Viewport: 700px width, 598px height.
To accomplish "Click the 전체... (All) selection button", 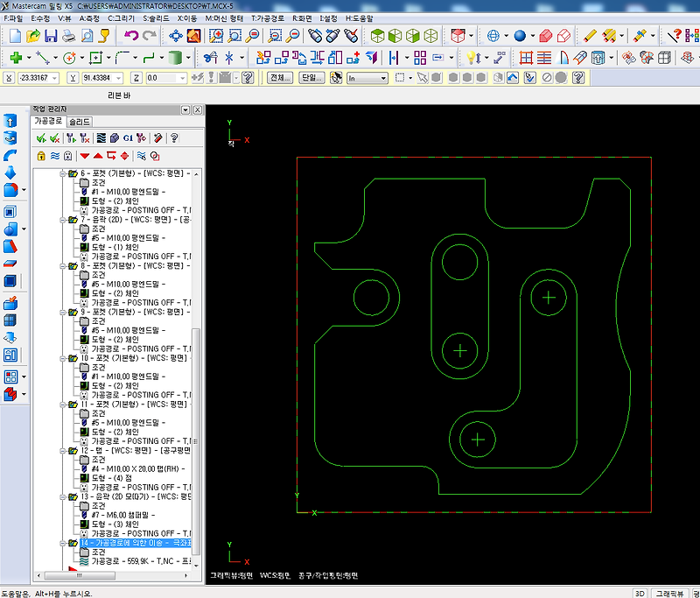I will pyautogui.click(x=279, y=78).
